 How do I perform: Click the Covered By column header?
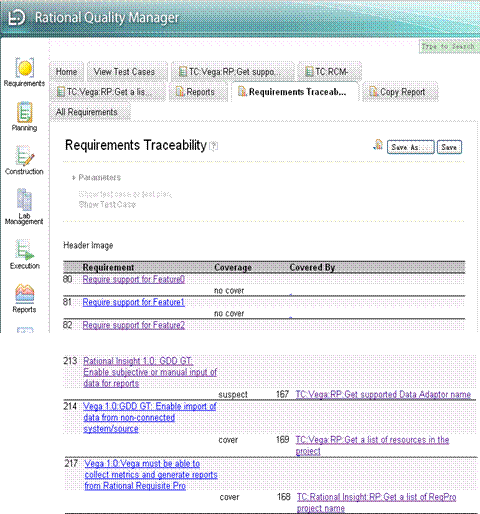312,267
